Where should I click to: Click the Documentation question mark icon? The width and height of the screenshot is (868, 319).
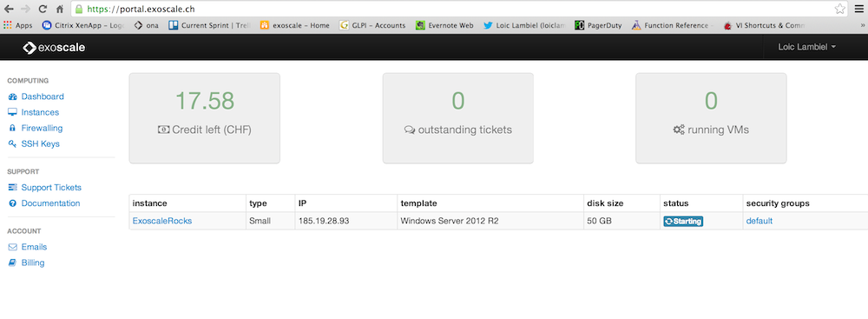pos(12,203)
